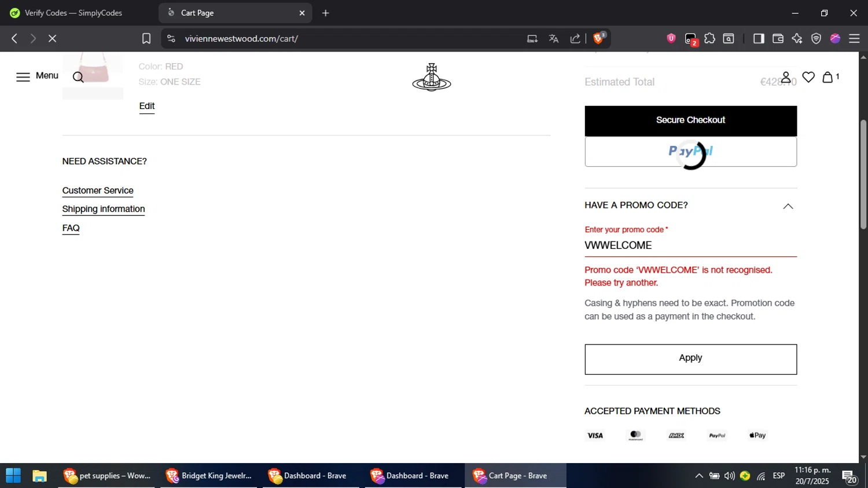The image size is (868, 488).
Task: Open the wishlist heart icon
Action: [x=808, y=77]
